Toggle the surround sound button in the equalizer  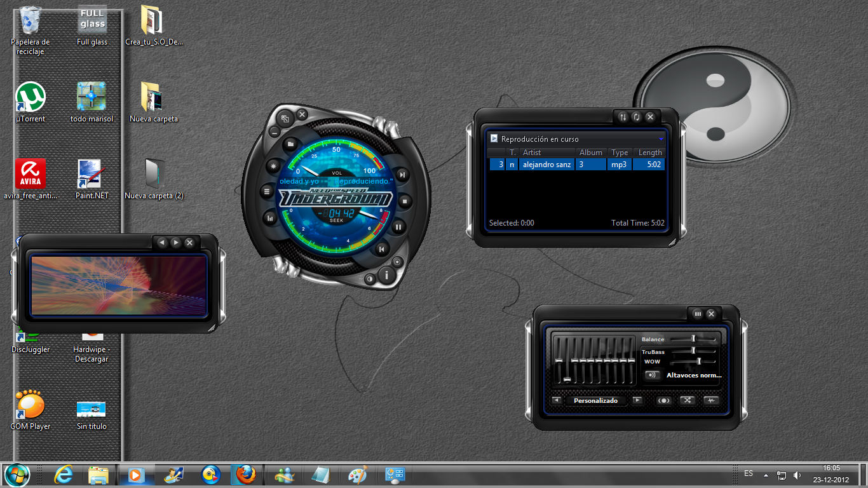click(x=664, y=400)
